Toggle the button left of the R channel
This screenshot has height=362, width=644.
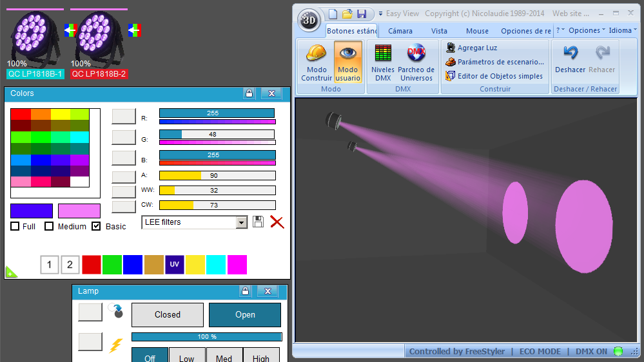pos(124,116)
